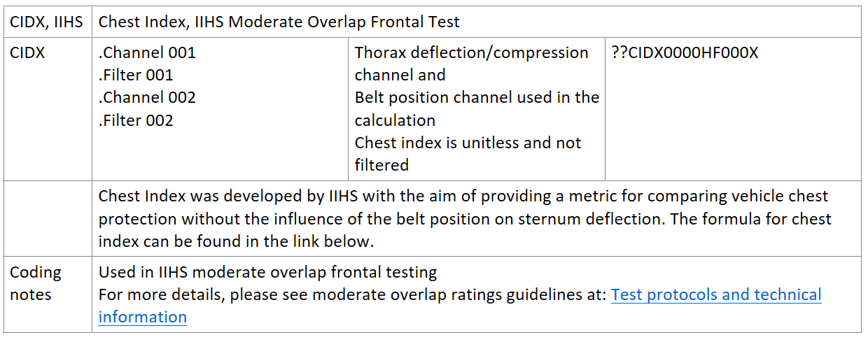This screenshot has height=342, width=868.
Task: Click the '.Channel 001' line
Action: [x=147, y=52]
